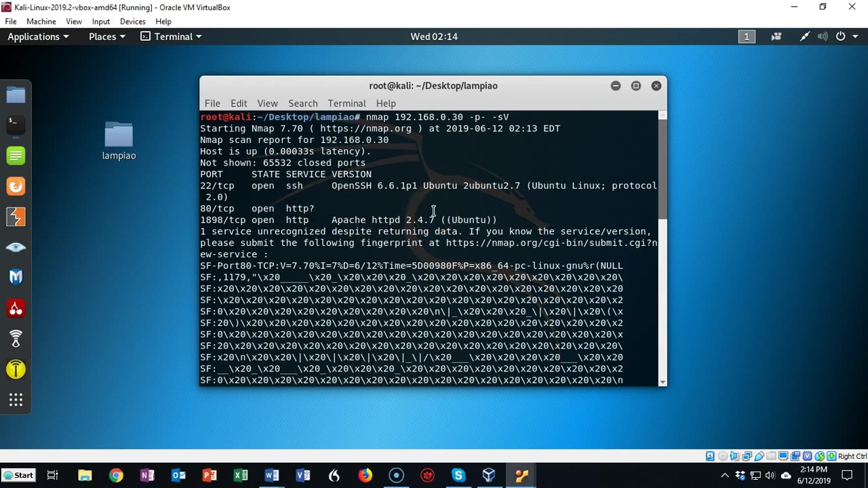Open VirtualBox View menu
The height and width of the screenshot is (488, 868).
click(x=74, y=22)
